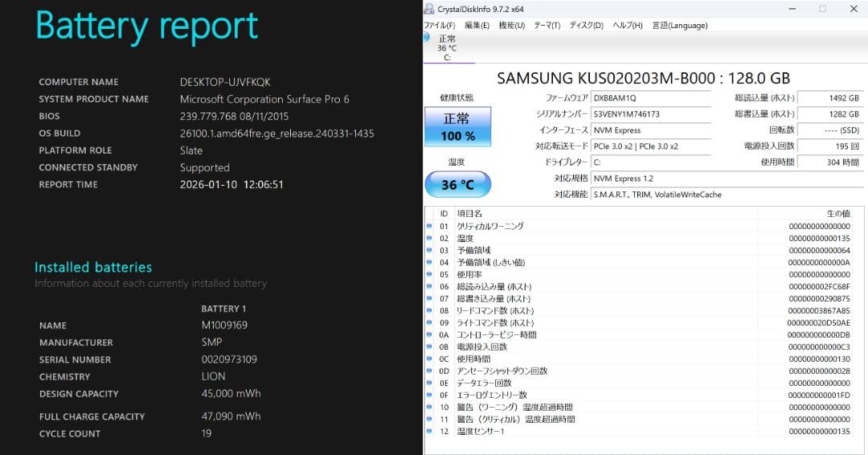Open the テーマ(T) menu
Image resolution: width=868 pixels, height=455 pixels.
(547, 26)
